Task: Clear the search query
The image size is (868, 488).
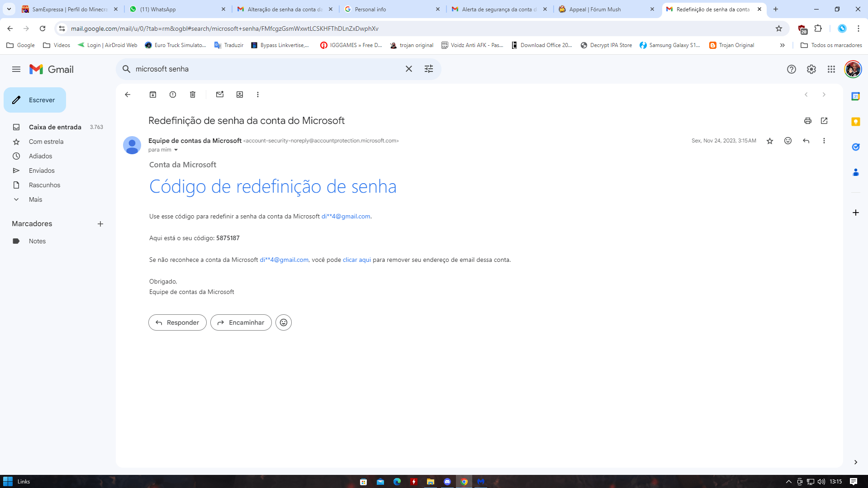Action: (409, 69)
